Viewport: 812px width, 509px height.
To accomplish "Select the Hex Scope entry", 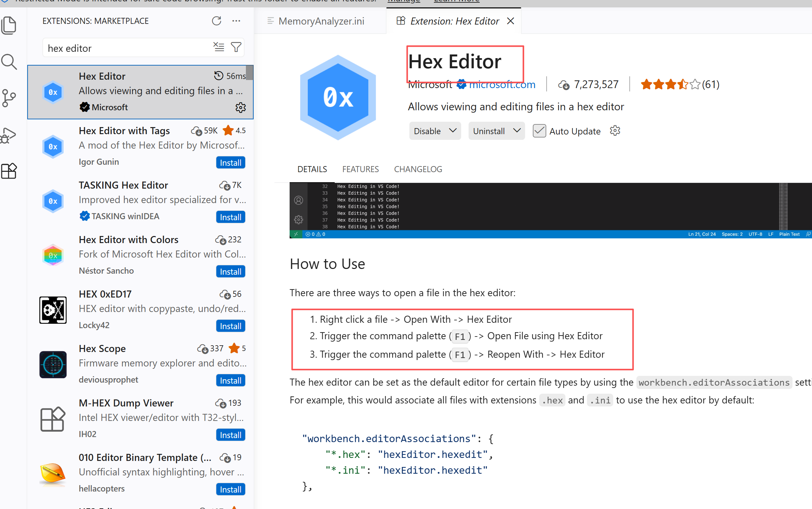I will point(141,364).
